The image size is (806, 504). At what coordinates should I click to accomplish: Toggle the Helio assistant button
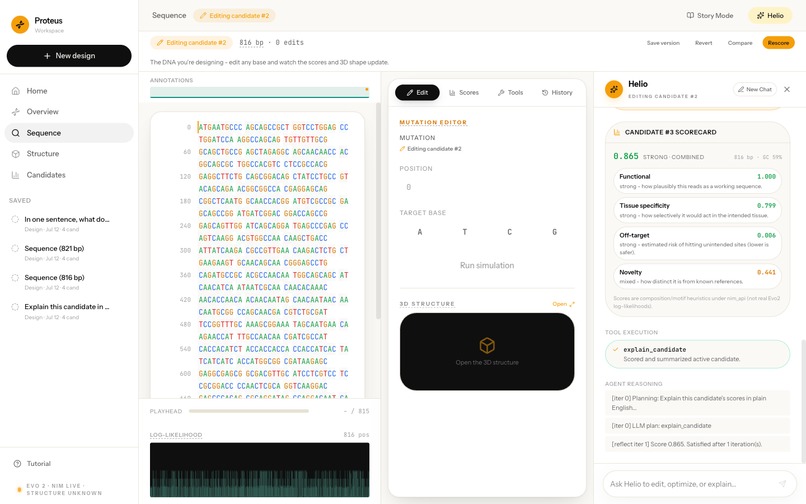[x=771, y=15]
